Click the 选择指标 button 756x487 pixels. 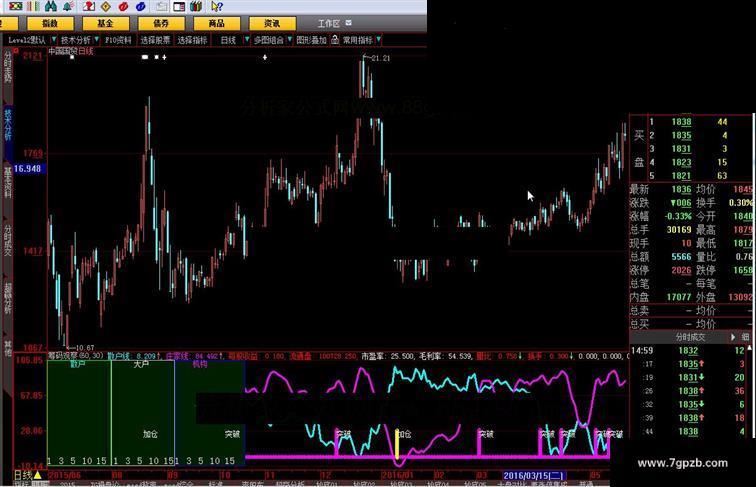(192, 40)
